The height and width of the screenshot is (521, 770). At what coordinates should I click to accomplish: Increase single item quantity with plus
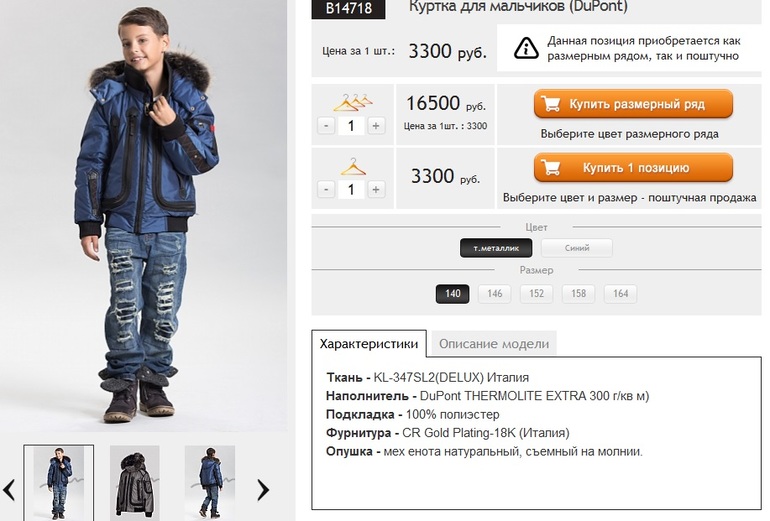point(376,189)
